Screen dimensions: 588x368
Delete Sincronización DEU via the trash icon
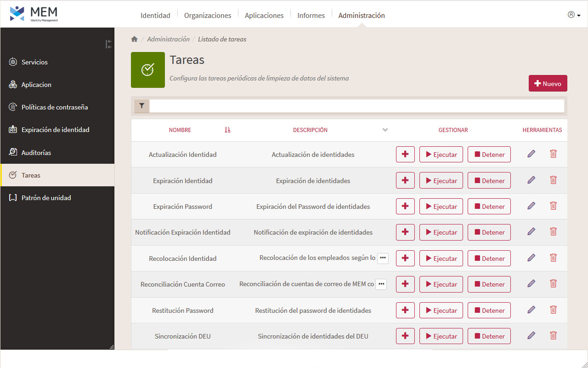553,335
